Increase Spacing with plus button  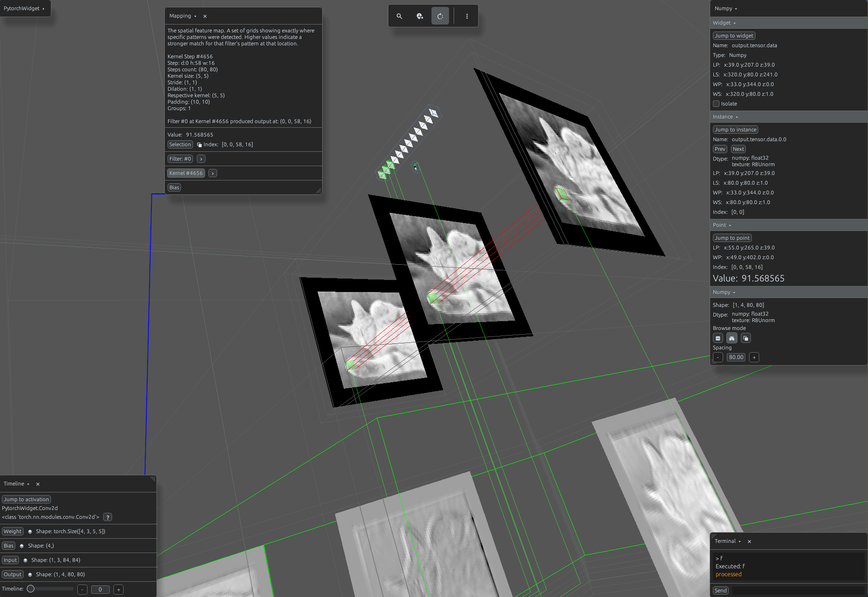(x=754, y=357)
